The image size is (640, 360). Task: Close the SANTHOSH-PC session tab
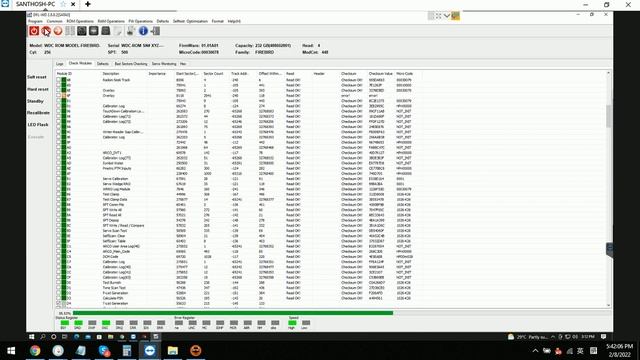[x=73, y=4]
